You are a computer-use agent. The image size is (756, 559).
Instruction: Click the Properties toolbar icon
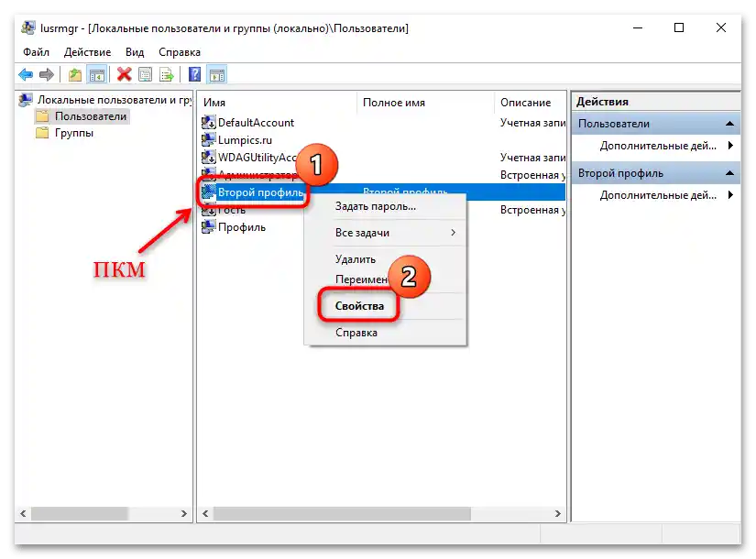[x=145, y=75]
